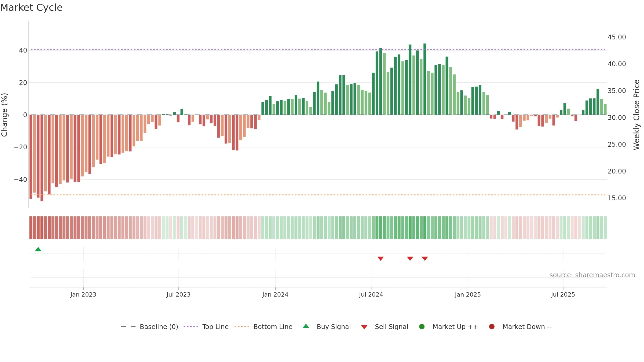Click the source: sharemaestro.com text

(x=592, y=275)
